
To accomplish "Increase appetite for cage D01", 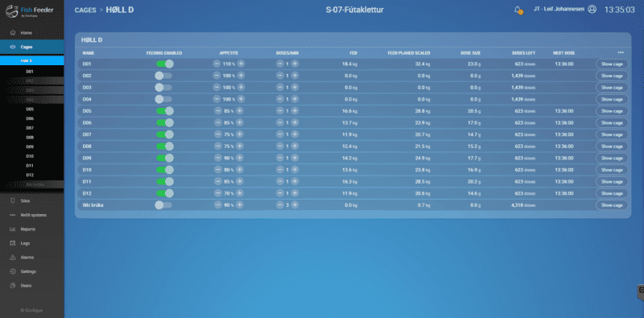I will [241, 64].
